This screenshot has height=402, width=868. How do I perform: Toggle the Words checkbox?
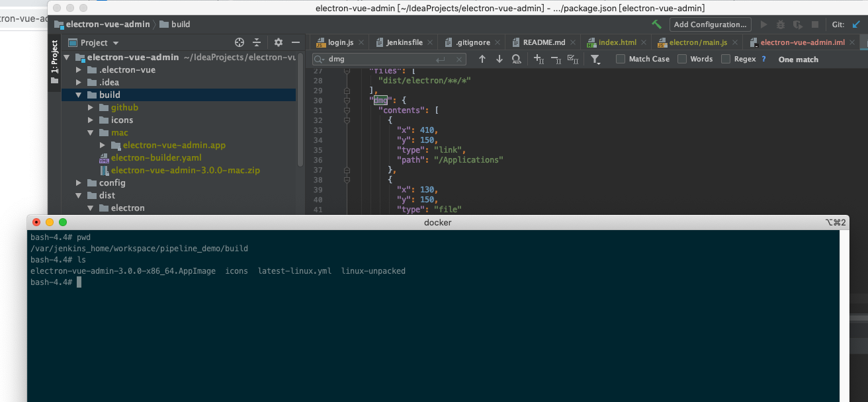click(681, 59)
